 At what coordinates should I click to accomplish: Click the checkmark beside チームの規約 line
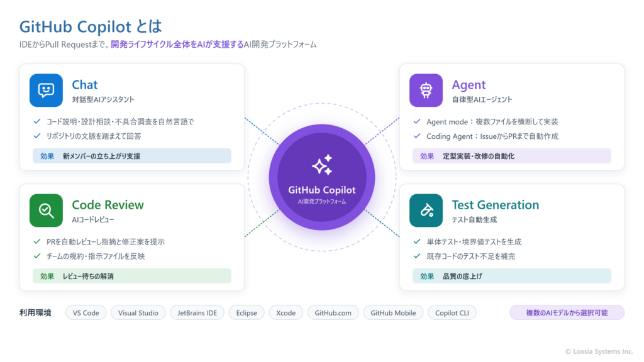37,256
